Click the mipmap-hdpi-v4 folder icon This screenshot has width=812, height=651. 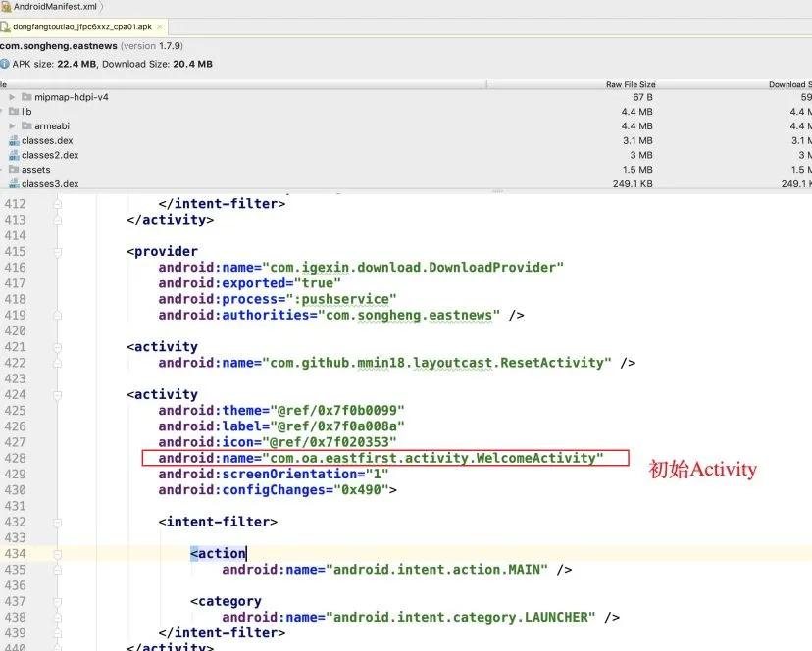(x=26, y=98)
